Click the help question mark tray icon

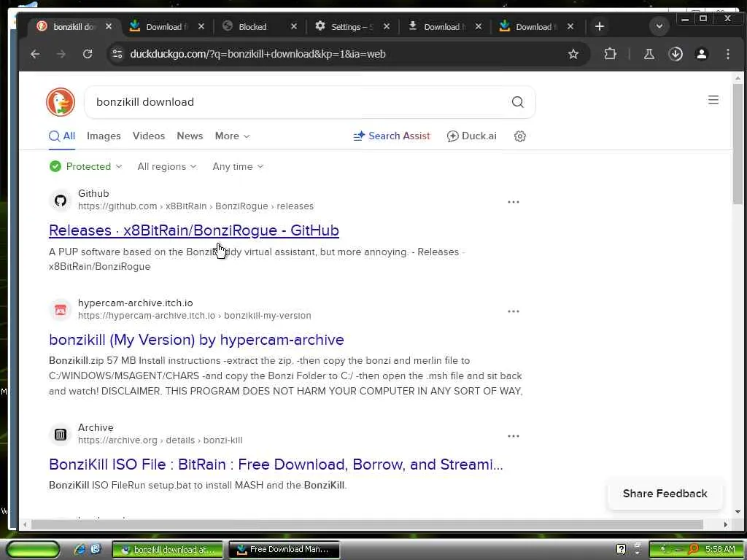coord(621,549)
